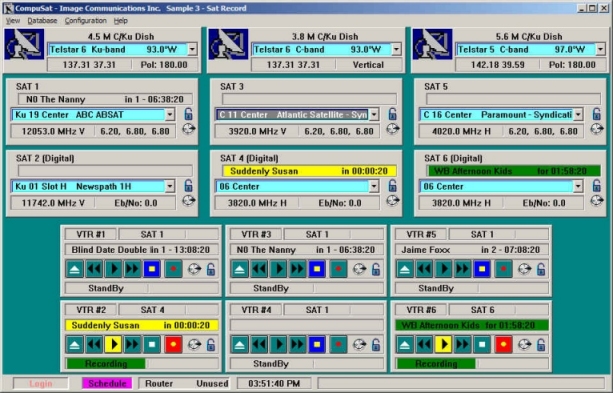Open the SAT 4 06 Center dropdown
The width and height of the screenshot is (613, 393).
(374, 187)
